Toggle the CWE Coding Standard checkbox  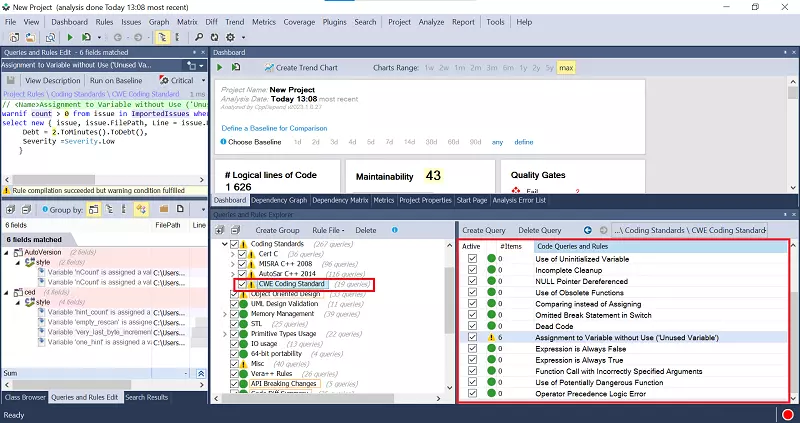(x=242, y=284)
